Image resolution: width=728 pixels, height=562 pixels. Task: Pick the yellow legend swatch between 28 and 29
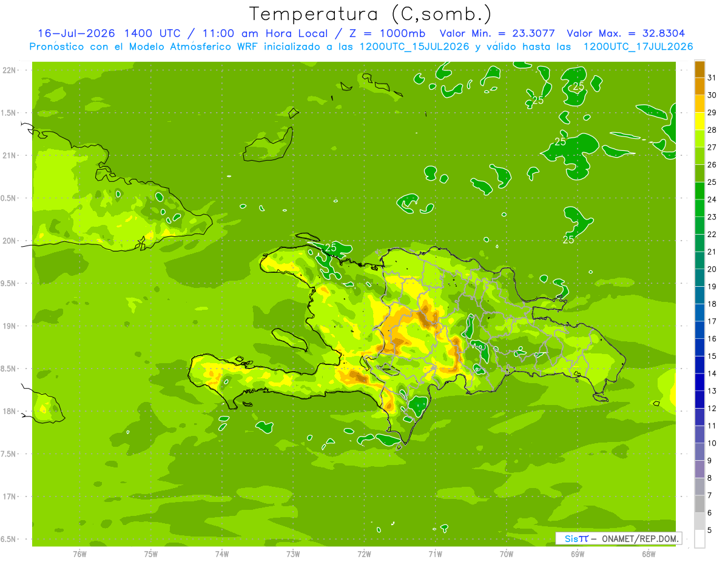[x=699, y=121]
